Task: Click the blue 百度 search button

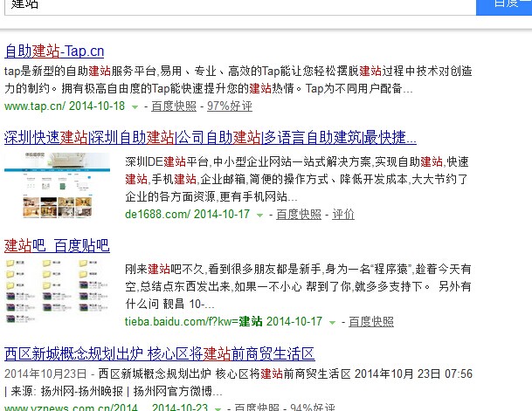Action: point(504,7)
